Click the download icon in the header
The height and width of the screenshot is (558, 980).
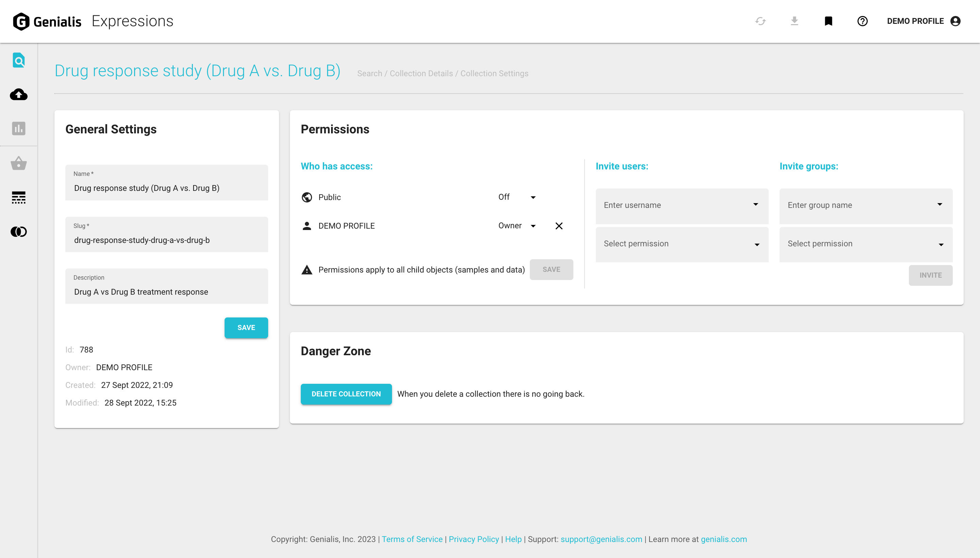point(795,21)
